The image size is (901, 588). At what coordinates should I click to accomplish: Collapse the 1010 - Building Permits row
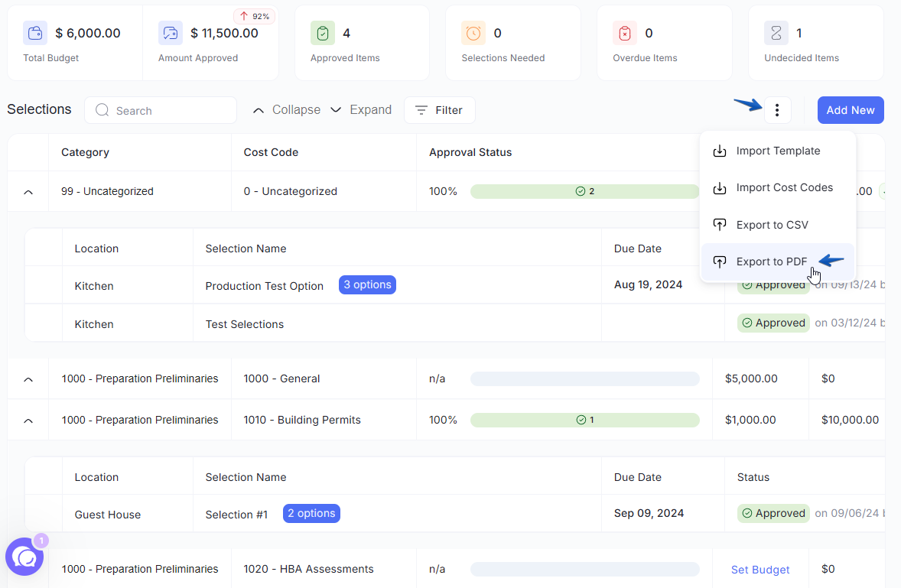[28, 421]
